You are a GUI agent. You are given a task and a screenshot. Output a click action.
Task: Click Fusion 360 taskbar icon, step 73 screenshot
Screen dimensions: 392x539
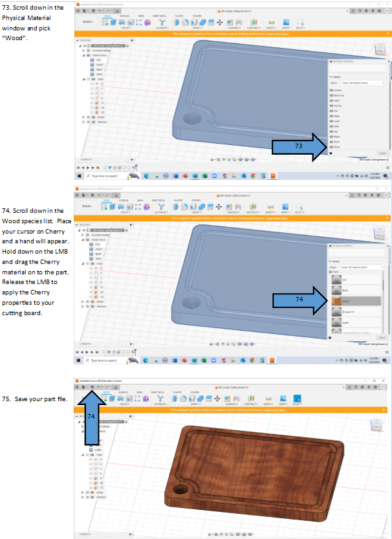tap(273, 176)
